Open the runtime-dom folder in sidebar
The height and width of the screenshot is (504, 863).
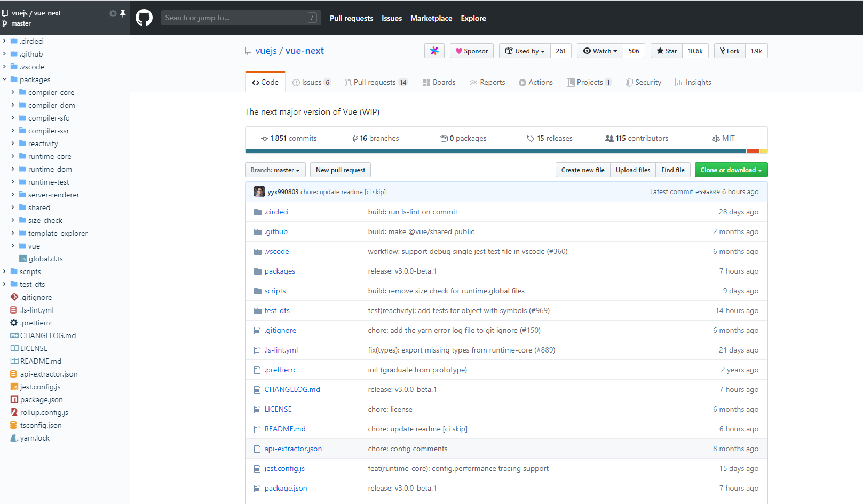50,169
